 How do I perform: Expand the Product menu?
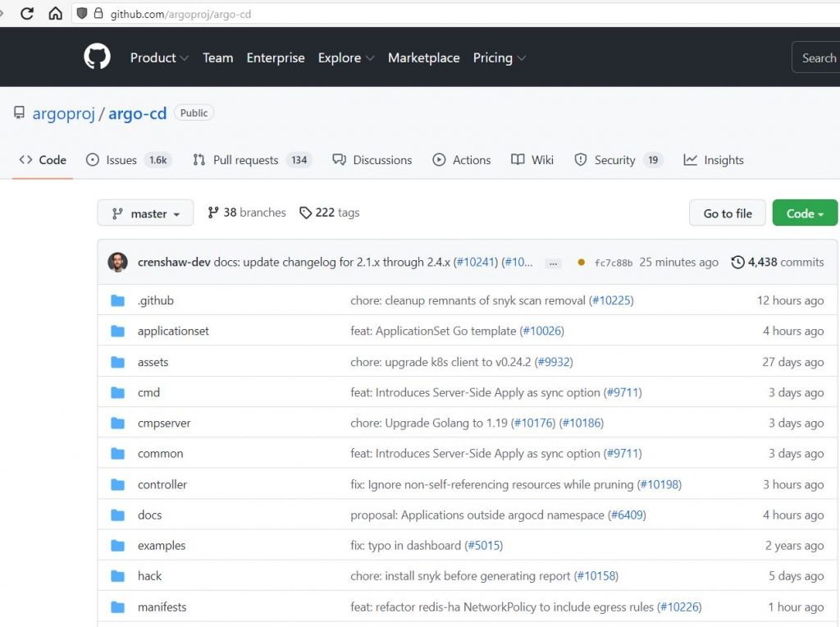click(159, 58)
